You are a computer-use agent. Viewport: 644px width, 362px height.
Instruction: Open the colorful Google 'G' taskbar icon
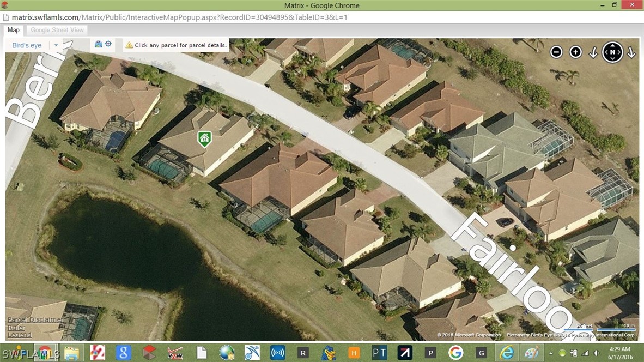pos(456,353)
